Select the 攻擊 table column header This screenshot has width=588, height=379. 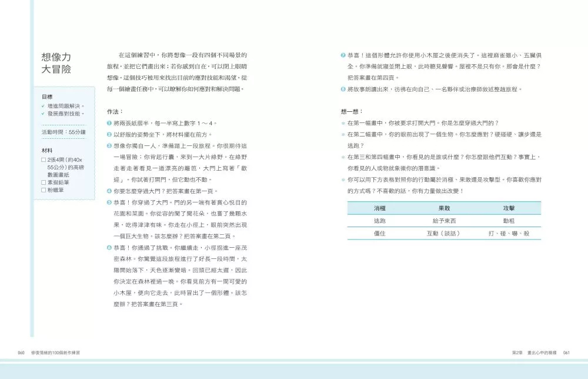(x=509, y=208)
